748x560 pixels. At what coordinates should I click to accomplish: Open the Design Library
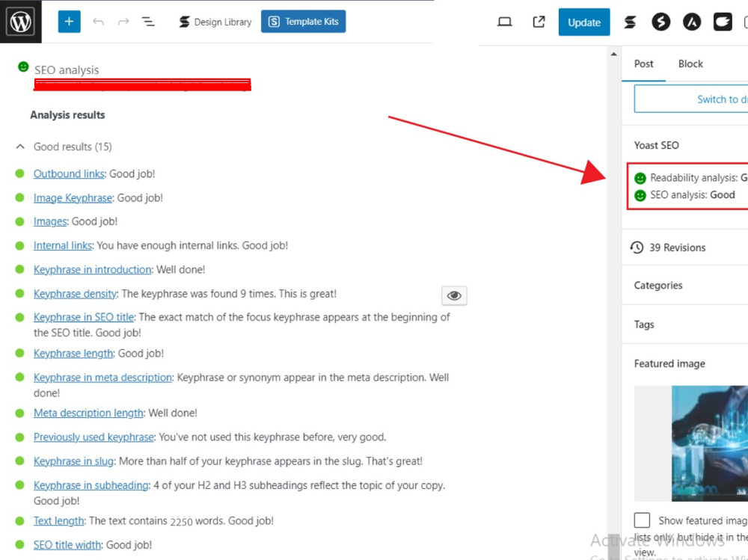click(x=215, y=22)
